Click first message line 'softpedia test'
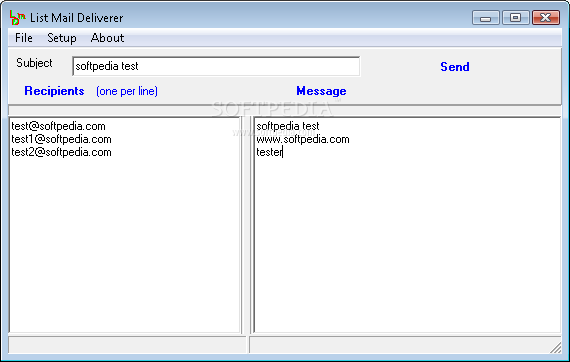The image size is (570, 362). (288, 126)
